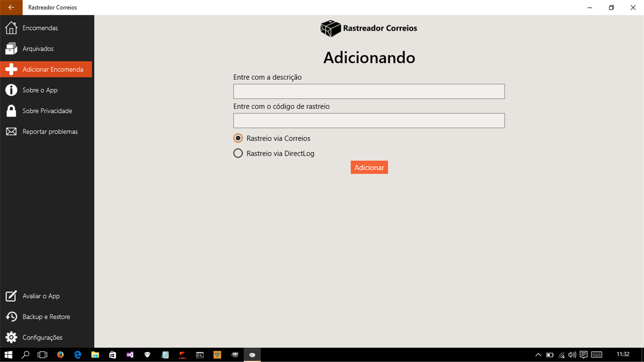Open the Action Center notifications icon
This screenshot has width=644, height=362.
click(583, 355)
